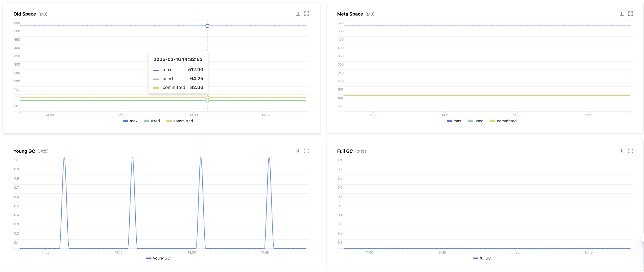Toggle used series in Meta Space legend
Viewport: 644px width, 272px height.
475,121
